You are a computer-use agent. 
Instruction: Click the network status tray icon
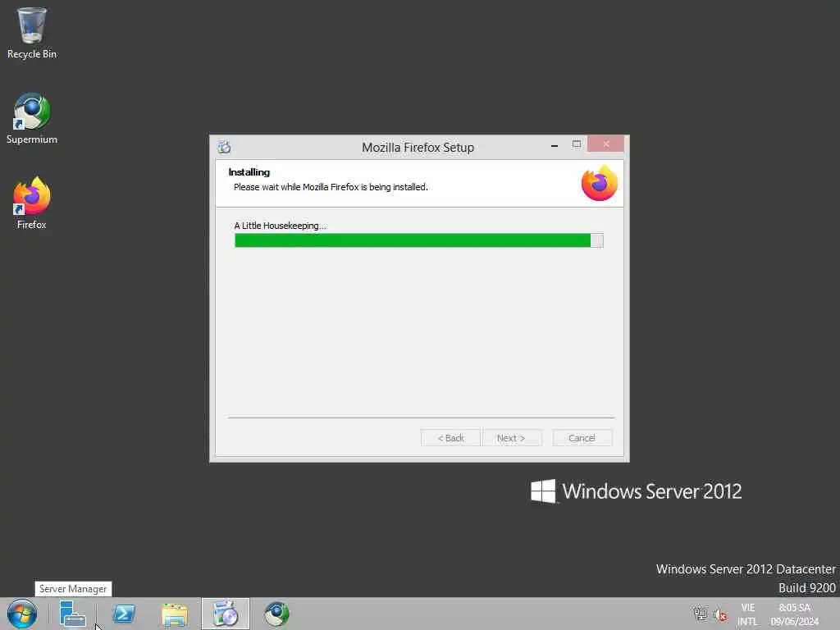click(701, 614)
